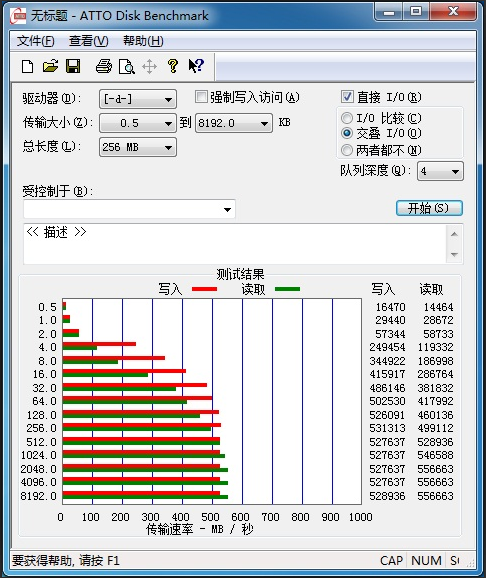Click the write value 16470 for 0.5 row
This screenshot has height=578, width=486.
click(x=390, y=307)
